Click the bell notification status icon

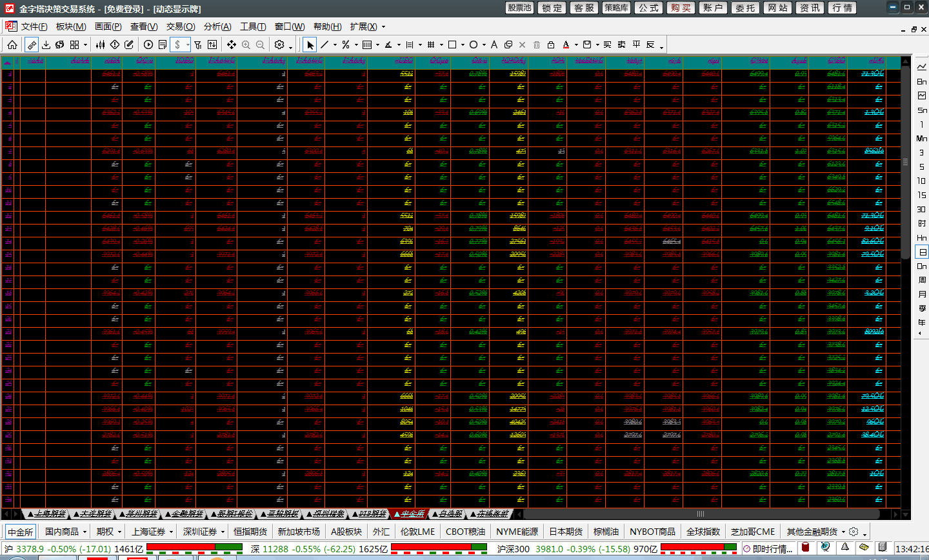(x=844, y=548)
